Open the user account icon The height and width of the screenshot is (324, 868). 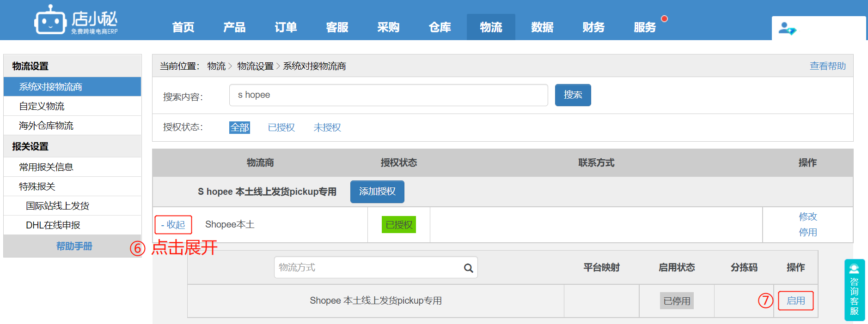(x=787, y=29)
